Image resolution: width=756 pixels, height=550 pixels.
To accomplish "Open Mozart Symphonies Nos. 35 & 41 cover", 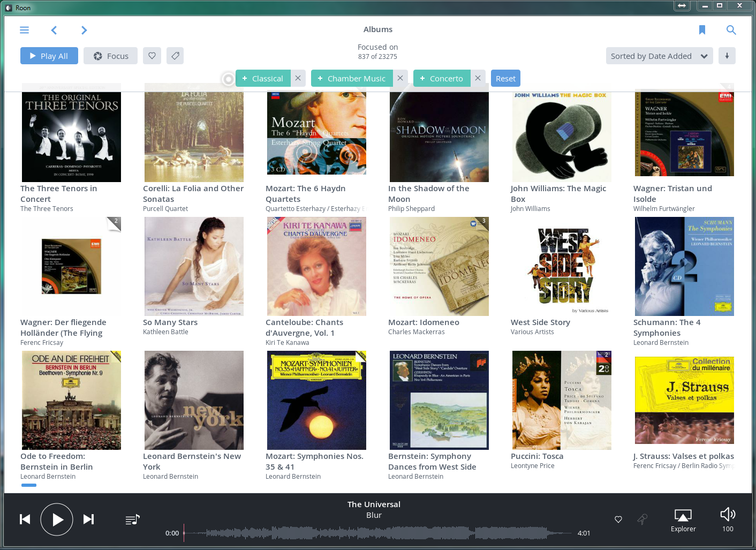I will 316,400.
